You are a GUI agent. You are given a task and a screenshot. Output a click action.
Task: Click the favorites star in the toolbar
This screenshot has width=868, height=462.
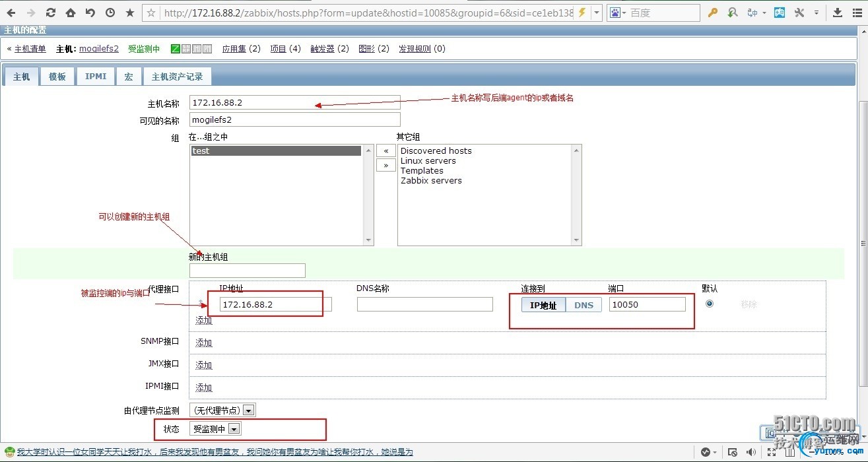(130, 13)
